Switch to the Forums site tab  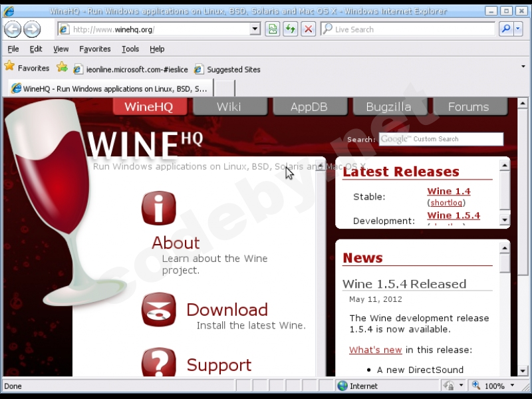pos(470,106)
